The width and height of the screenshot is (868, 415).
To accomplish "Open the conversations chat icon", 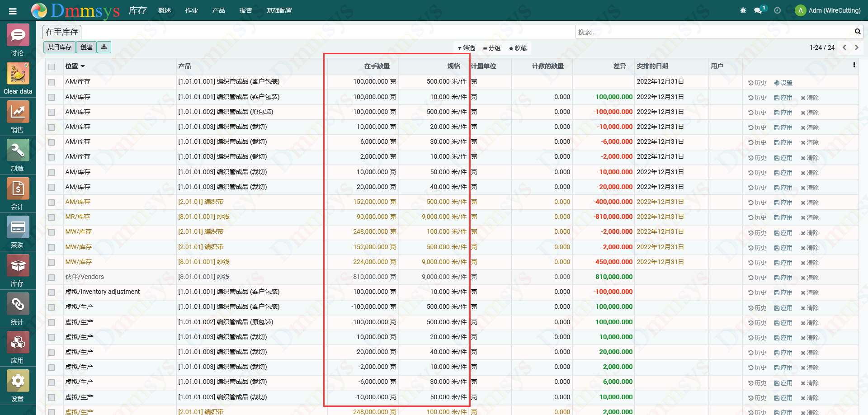I will tap(758, 10).
